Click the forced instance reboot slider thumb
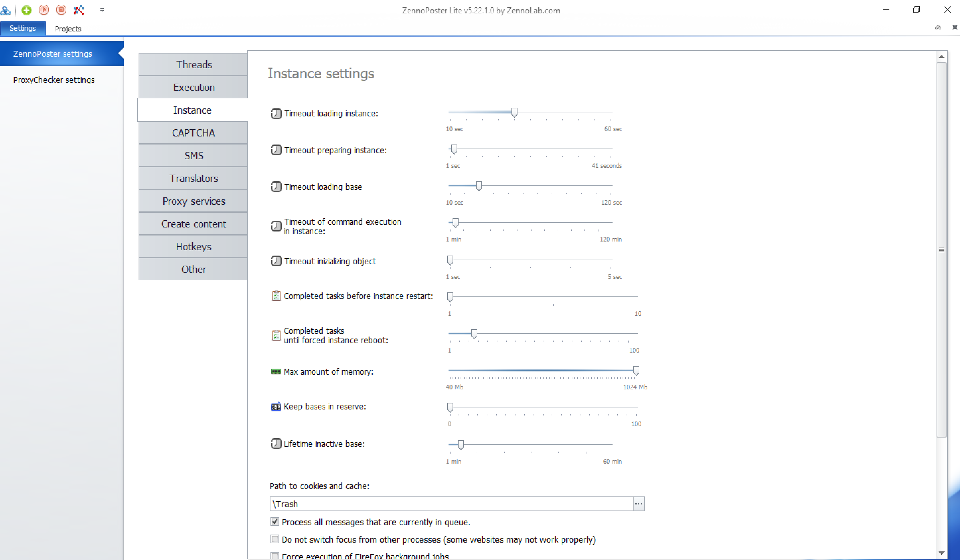This screenshot has height=560, width=960. (474, 334)
